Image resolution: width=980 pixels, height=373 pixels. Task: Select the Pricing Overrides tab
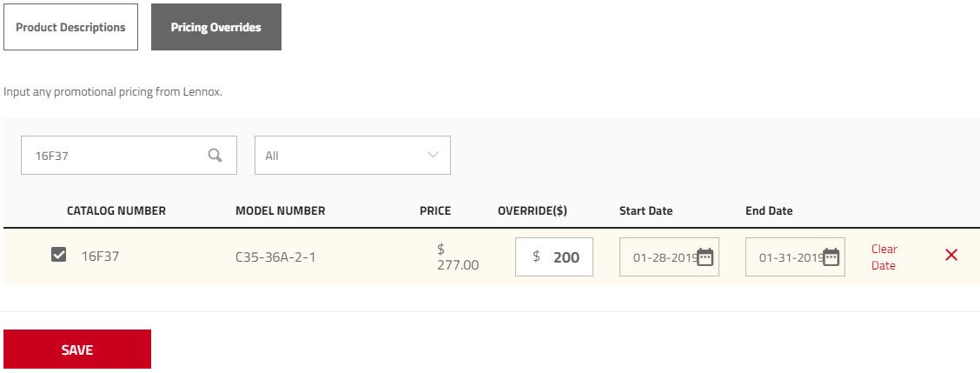coord(216,27)
